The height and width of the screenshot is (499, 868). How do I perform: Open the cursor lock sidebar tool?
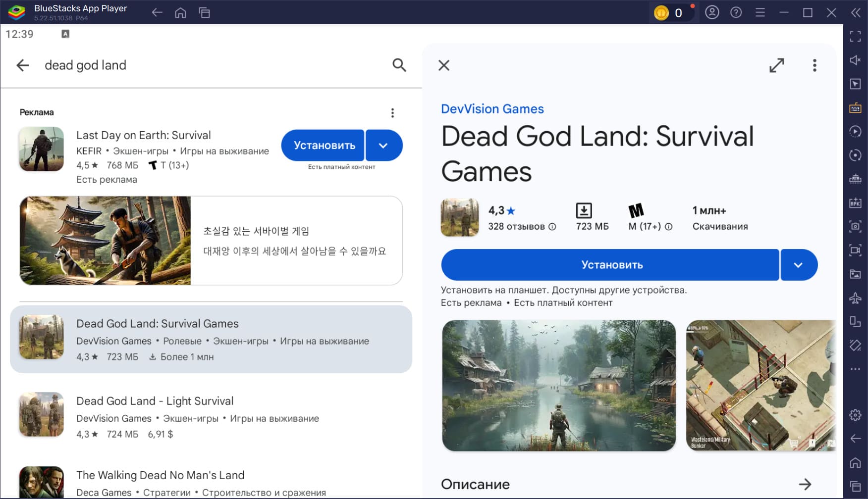pos(855,84)
